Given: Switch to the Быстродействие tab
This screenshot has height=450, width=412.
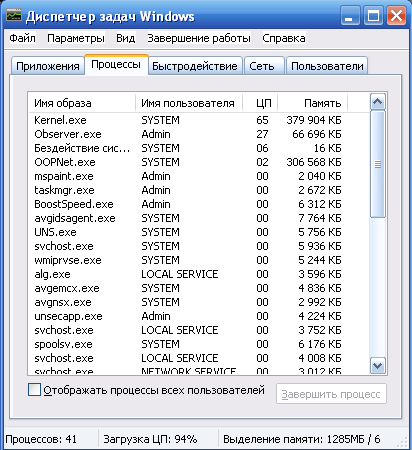Looking at the screenshot, I should click(x=195, y=66).
